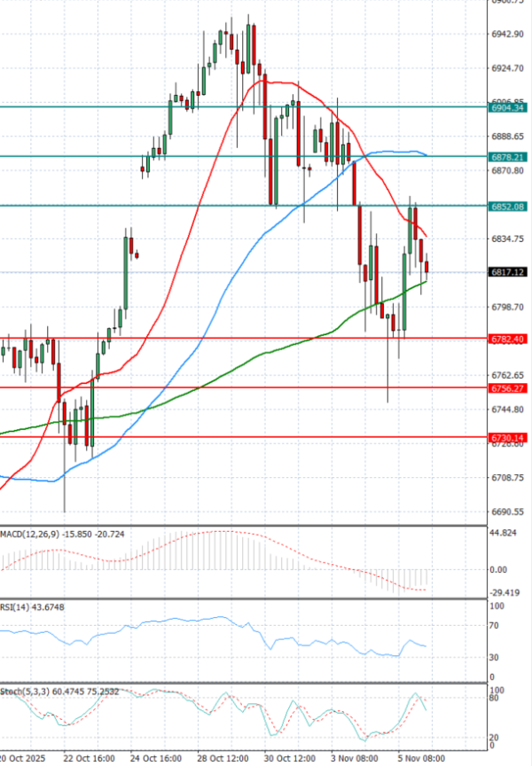Screen dimensions: 532x766
Task: Click the current price label 6817.12
Action: [506, 272]
